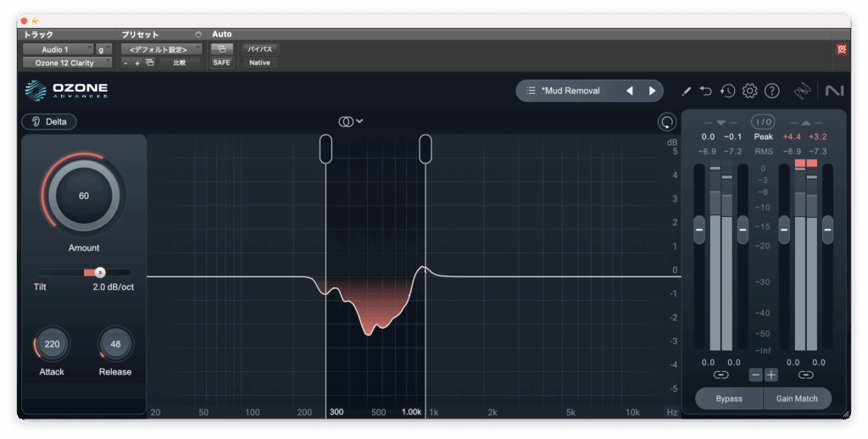Toggle the input gain link icon

coord(721,375)
